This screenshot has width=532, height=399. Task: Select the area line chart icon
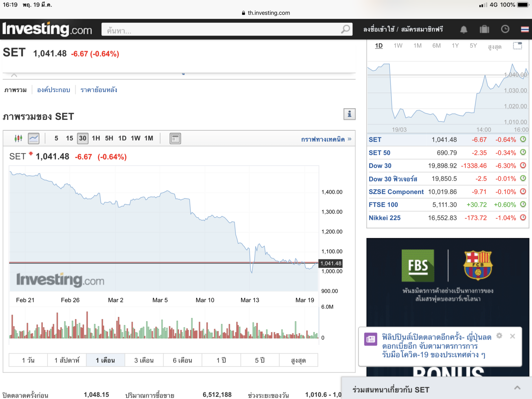pyautogui.click(x=34, y=139)
